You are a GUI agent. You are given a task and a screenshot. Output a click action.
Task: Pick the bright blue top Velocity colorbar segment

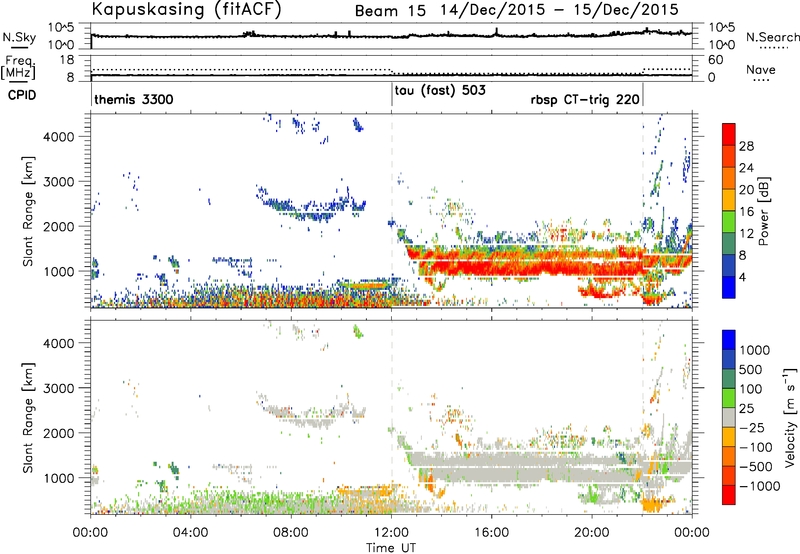coord(729,340)
